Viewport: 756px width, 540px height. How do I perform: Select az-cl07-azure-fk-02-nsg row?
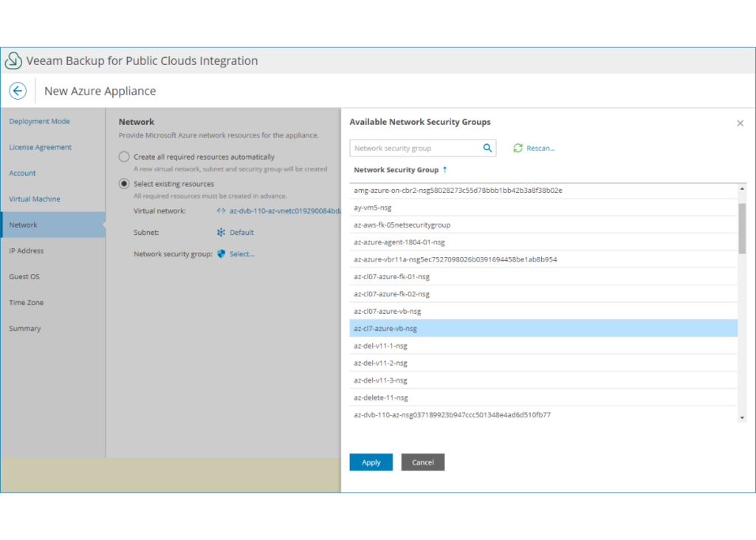543,294
